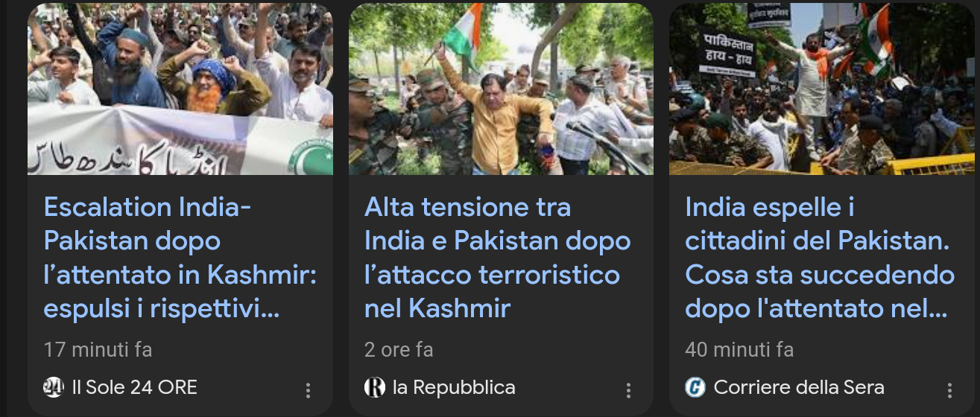Image resolution: width=980 pixels, height=417 pixels.
Task: Click the '2 ore fa' timestamp
Action: click(399, 349)
